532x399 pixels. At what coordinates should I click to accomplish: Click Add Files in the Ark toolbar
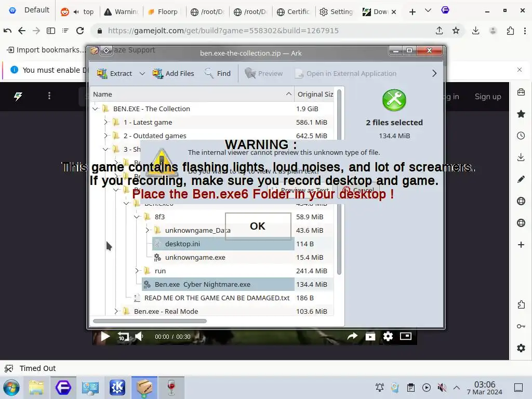click(174, 73)
